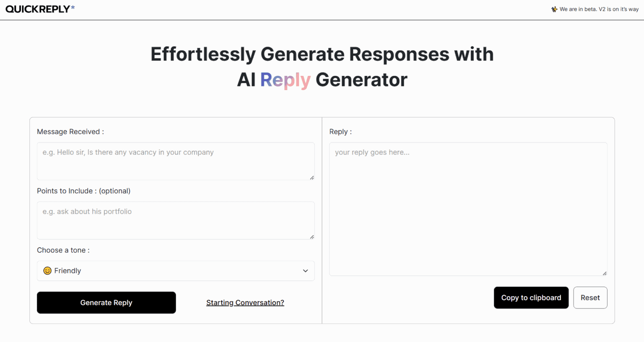The image size is (644, 342).
Task: Open the Starting Conversation? link
Action: (x=245, y=303)
